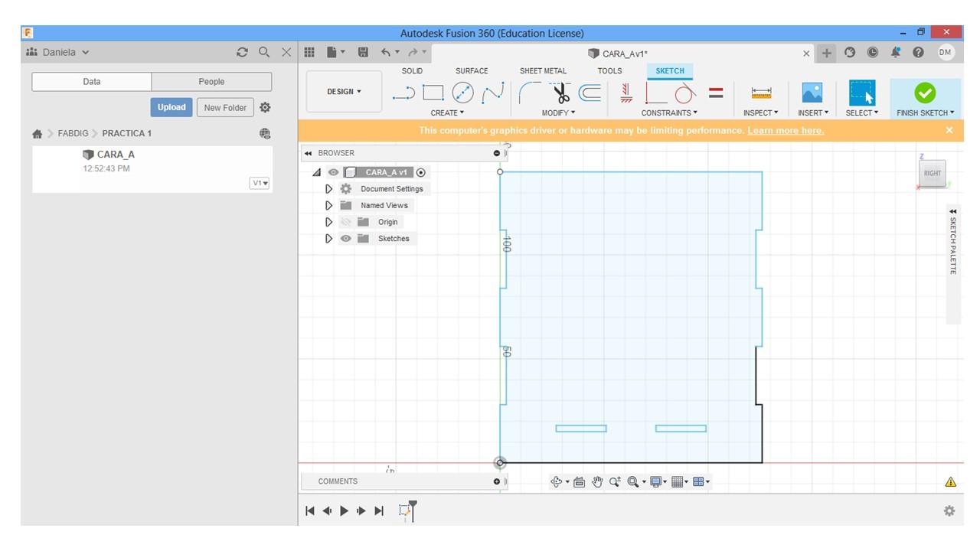Click the green Finish Sketch checkmark
The height and width of the screenshot is (551, 980).
(925, 93)
